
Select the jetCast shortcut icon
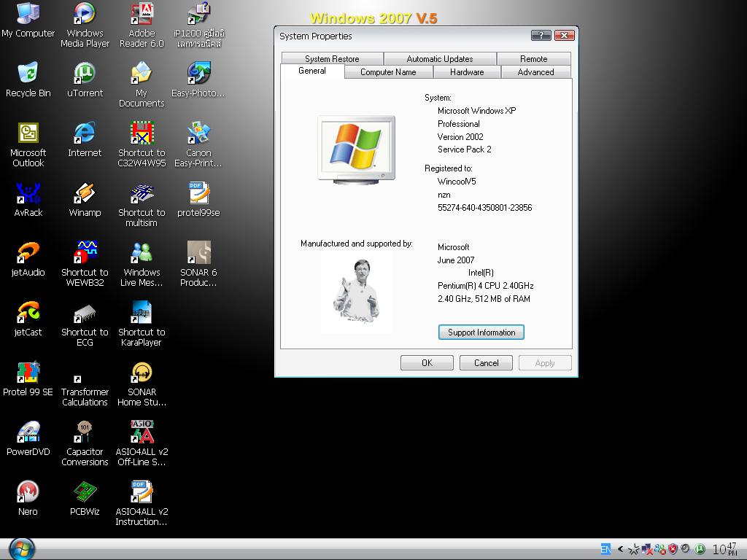[x=28, y=319]
